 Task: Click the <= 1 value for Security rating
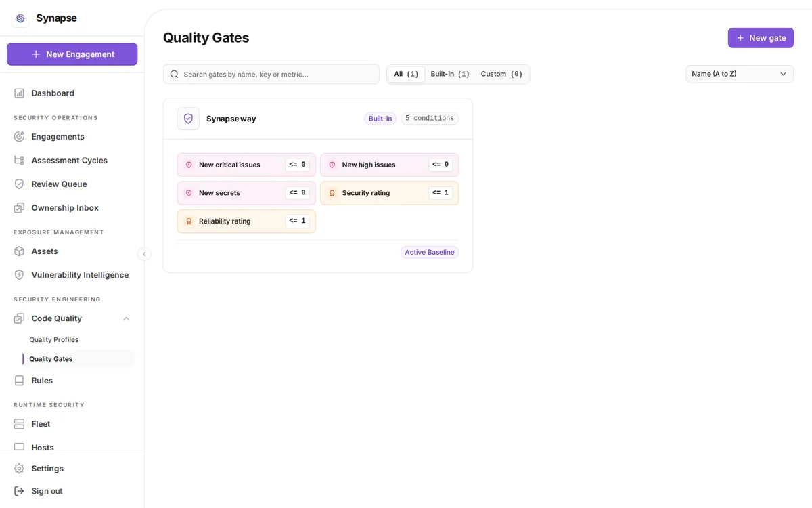[x=441, y=193]
